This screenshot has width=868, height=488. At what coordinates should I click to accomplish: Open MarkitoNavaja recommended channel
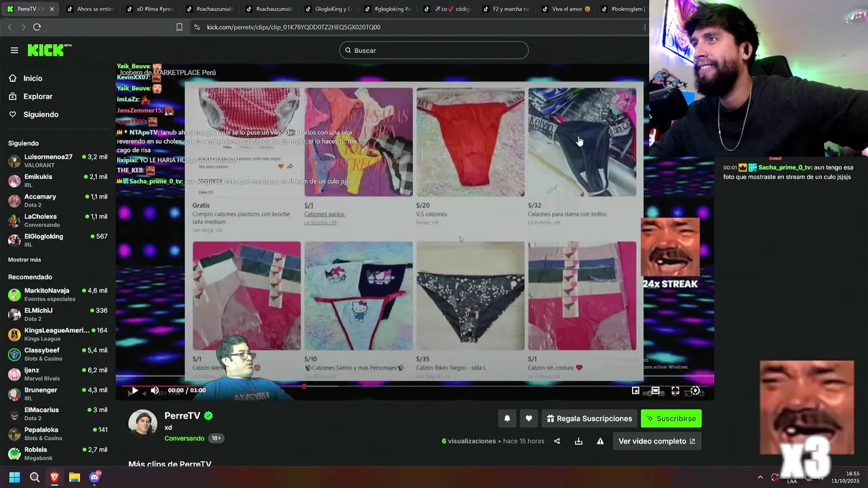pyautogui.click(x=58, y=294)
